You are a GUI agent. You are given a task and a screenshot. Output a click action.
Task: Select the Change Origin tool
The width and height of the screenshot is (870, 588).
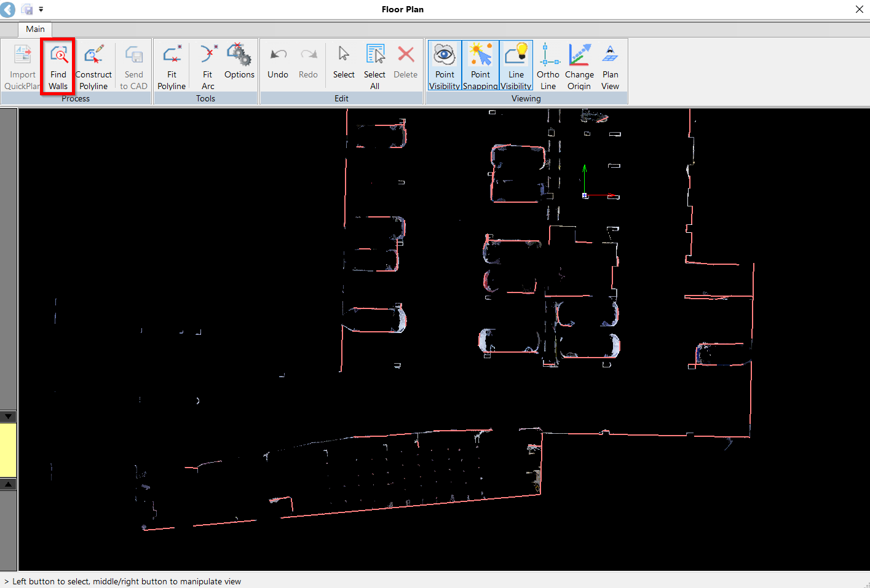point(579,66)
